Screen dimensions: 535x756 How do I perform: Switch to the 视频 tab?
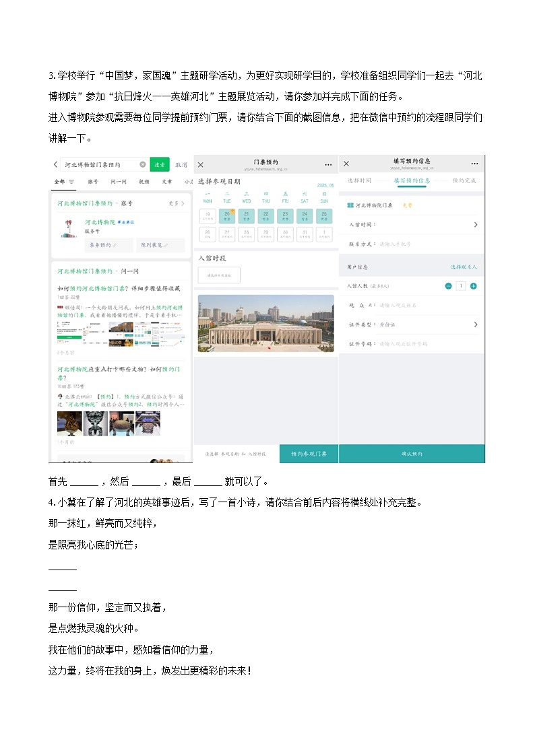(x=144, y=182)
